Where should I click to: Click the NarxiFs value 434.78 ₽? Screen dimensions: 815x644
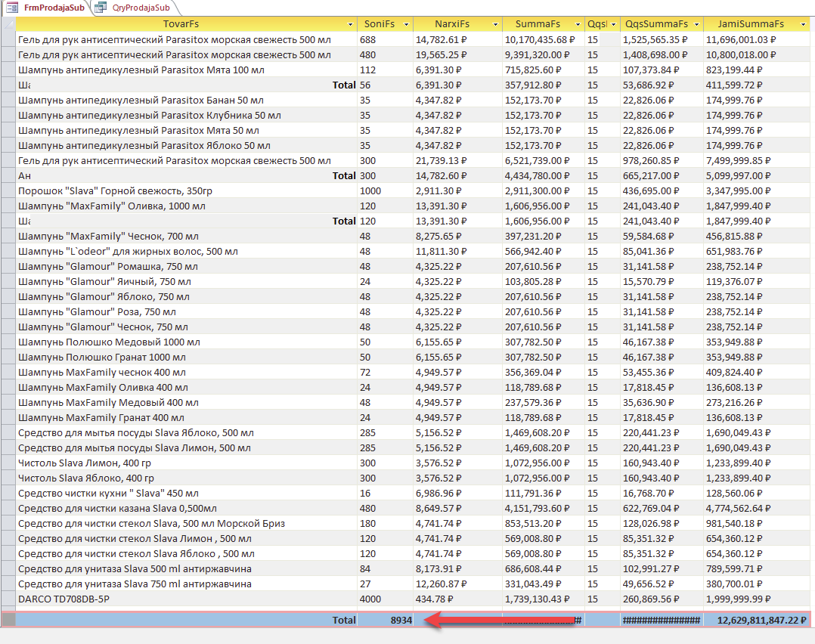[x=435, y=599]
